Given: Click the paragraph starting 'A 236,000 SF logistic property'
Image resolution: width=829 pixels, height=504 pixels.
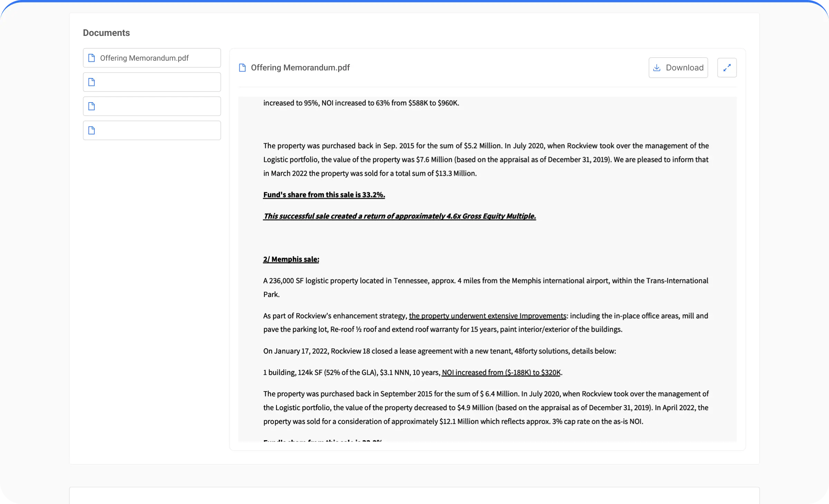Looking at the screenshot, I should tap(486, 281).
